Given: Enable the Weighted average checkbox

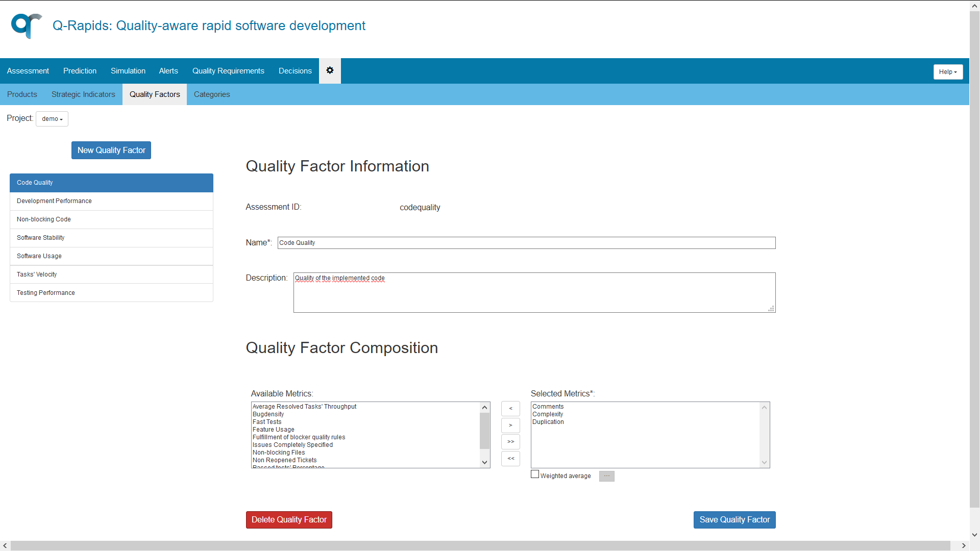Looking at the screenshot, I should coord(535,474).
